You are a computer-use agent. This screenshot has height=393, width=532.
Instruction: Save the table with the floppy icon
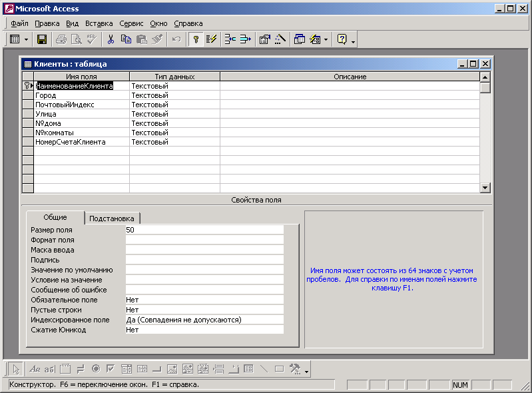[x=42, y=39]
